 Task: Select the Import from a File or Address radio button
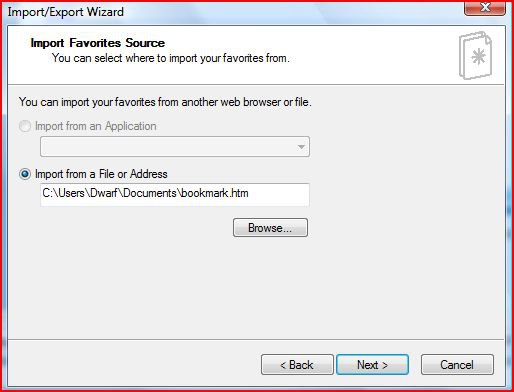coord(25,174)
